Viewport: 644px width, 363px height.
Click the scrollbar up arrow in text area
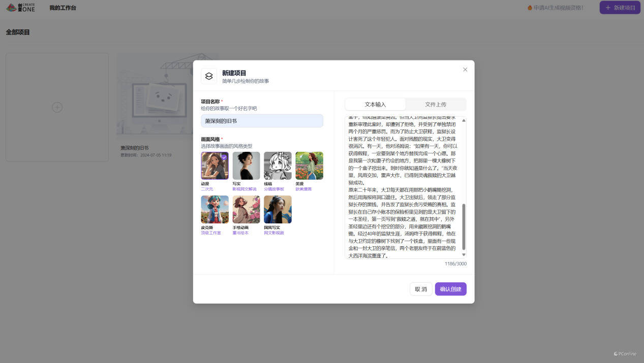pos(464,120)
